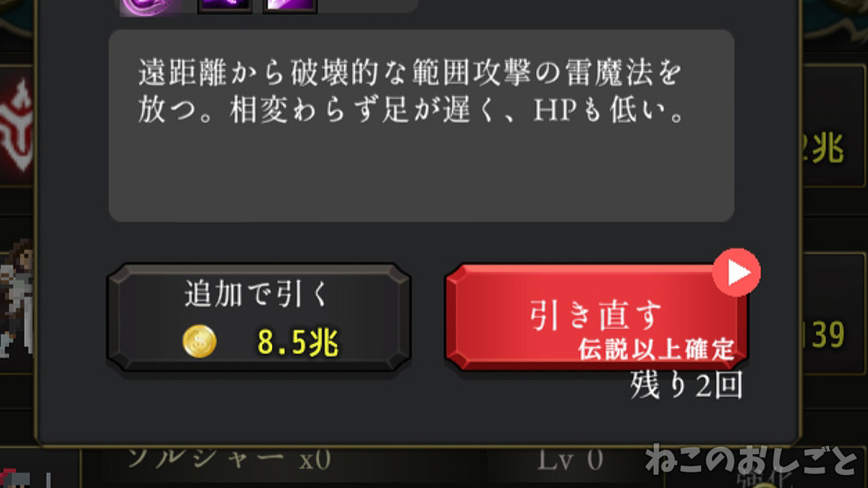The height and width of the screenshot is (488, 868).
Task: Click the 追加で引く button
Action: (x=259, y=317)
